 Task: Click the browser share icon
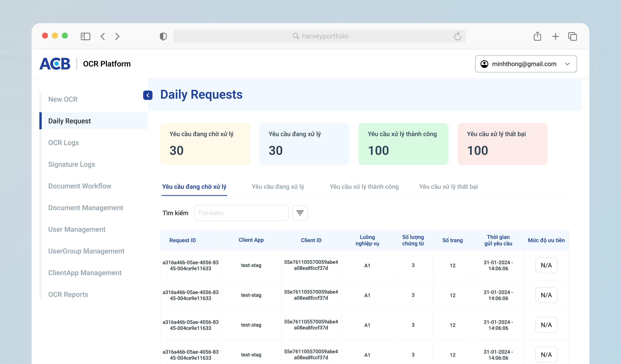click(x=537, y=36)
